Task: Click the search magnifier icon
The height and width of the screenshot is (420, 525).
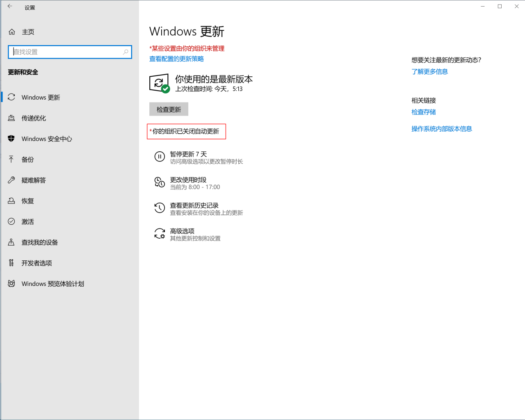Action: coord(126,52)
